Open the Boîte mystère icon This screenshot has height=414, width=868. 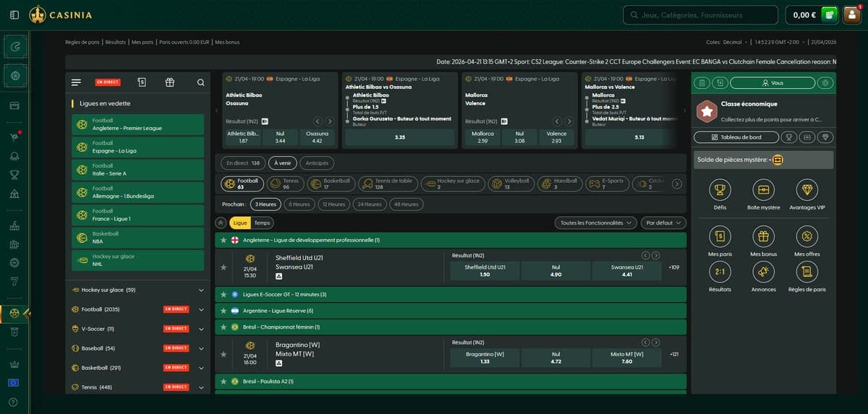pyautogui.click(x=763, y=190)
